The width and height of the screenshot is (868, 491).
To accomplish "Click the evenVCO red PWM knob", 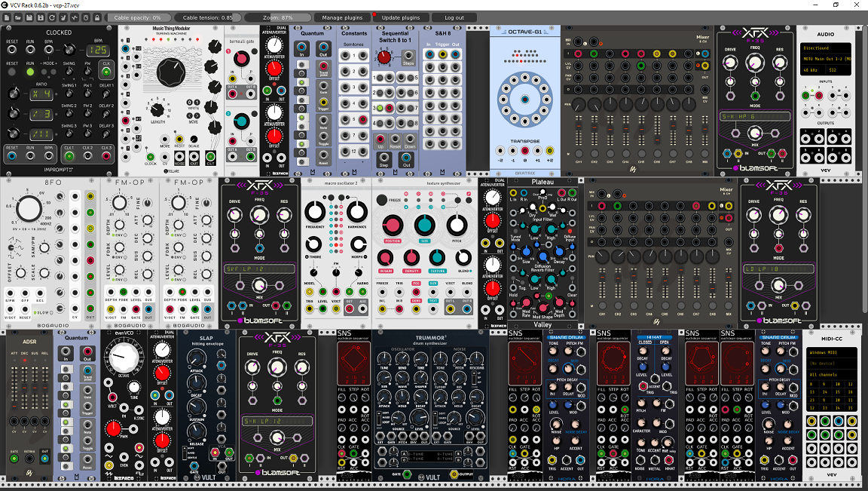I will (114, 428).
